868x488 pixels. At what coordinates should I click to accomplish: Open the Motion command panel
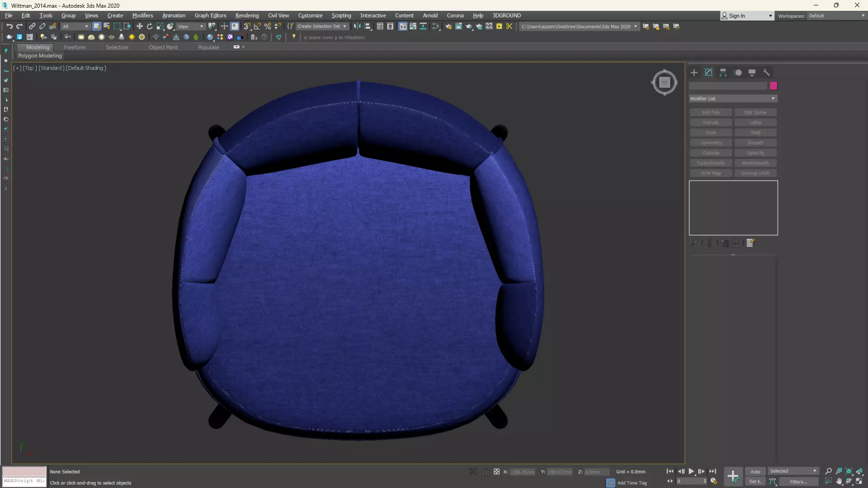coord(738,72)
